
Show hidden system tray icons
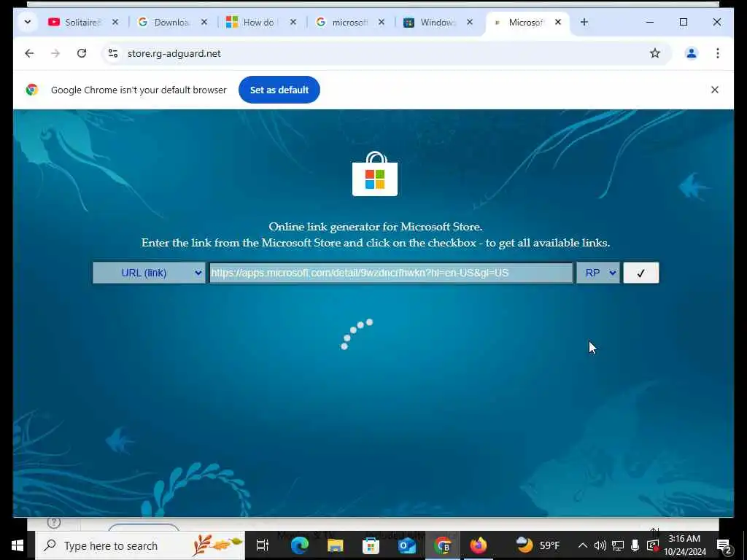(582, 545)
